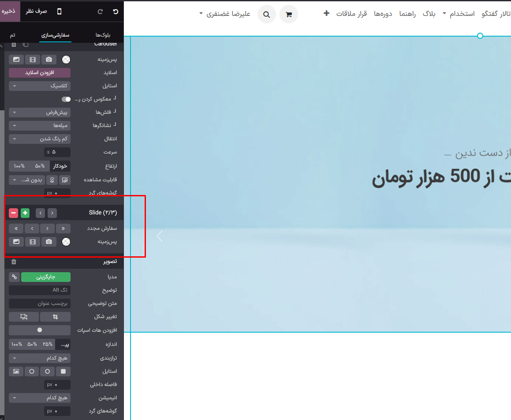Select the badge-shaped image style icon
The width and height of the screenshot is (511, 420).
pos(32,371)
